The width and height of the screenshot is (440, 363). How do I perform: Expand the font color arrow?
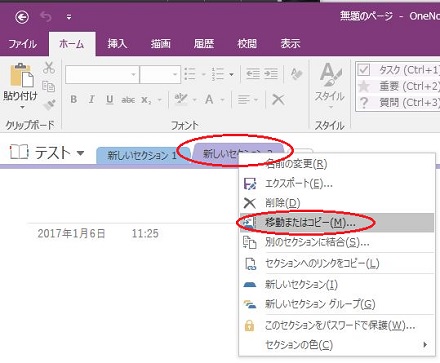pyautogui.click(x=222, y=100)
